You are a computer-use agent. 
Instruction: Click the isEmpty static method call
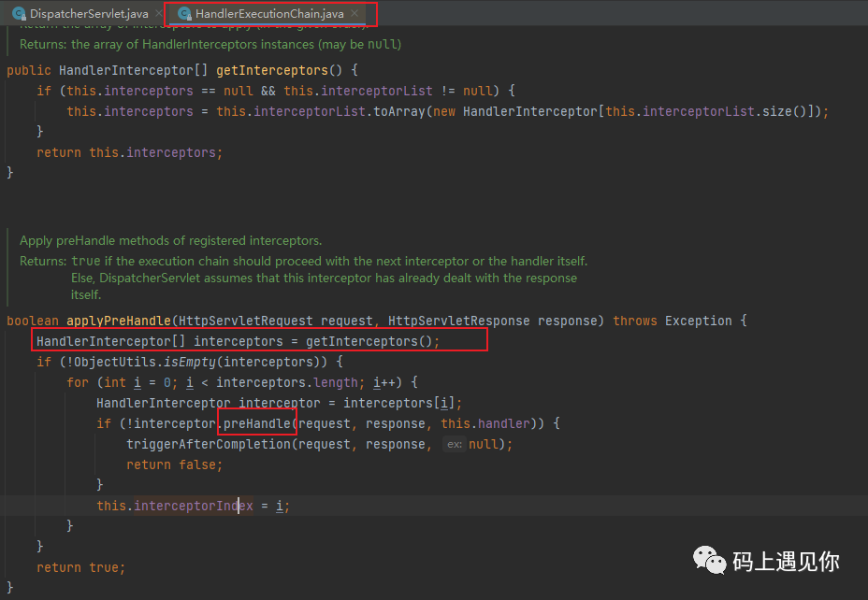[x=189, y=363]
